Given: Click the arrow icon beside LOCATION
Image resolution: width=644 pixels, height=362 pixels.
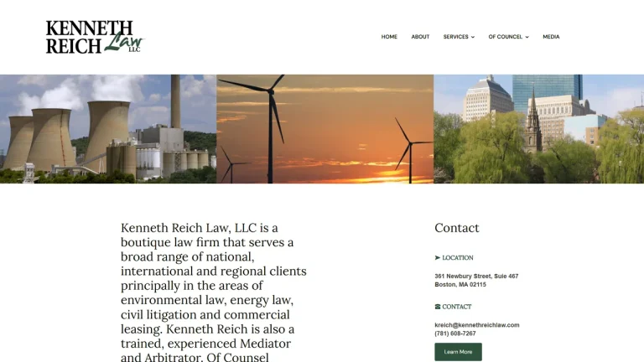Looking at the screenshot, I should tap(438, 258).
